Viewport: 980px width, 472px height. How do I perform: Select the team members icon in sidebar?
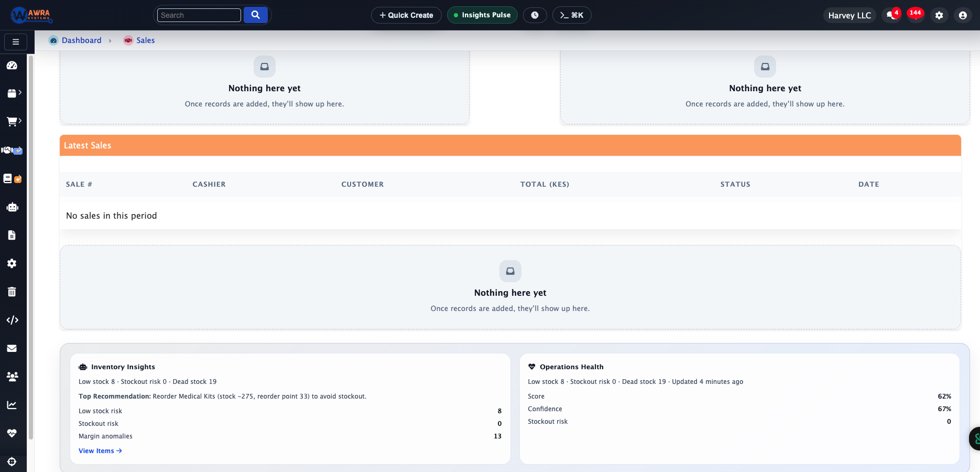tap(12, 376)
